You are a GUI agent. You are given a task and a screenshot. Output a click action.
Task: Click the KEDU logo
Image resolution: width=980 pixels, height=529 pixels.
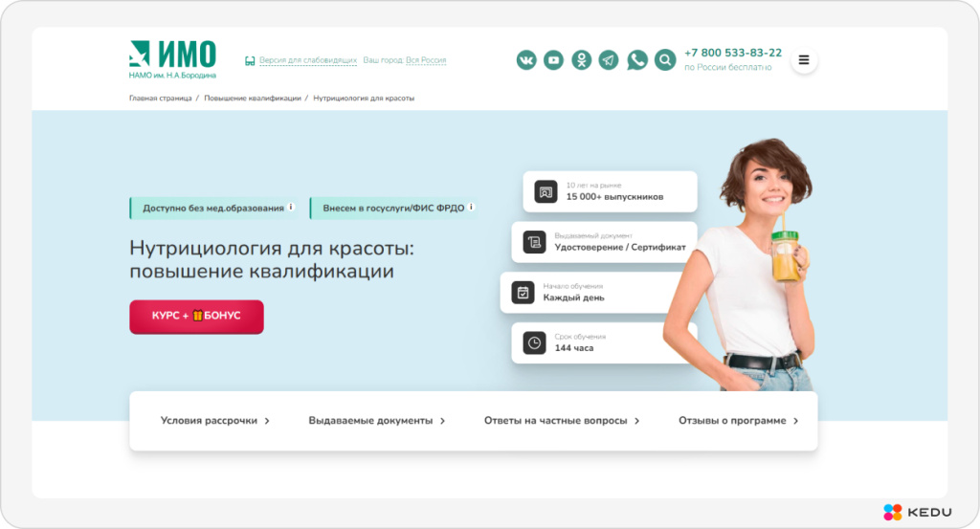918,512
